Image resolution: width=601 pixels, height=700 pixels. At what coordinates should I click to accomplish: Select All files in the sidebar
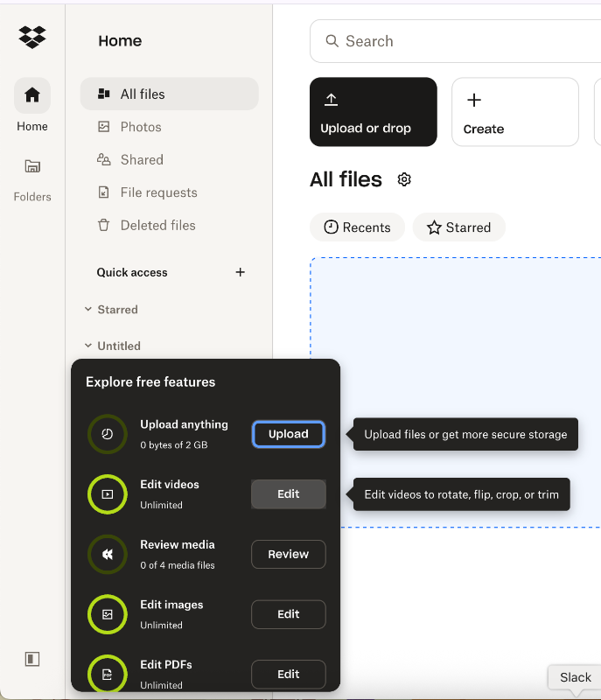pos(170,94)
